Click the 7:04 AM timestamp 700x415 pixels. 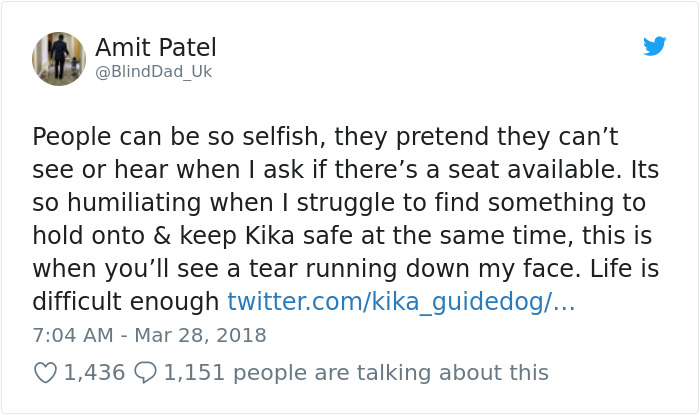71,336
